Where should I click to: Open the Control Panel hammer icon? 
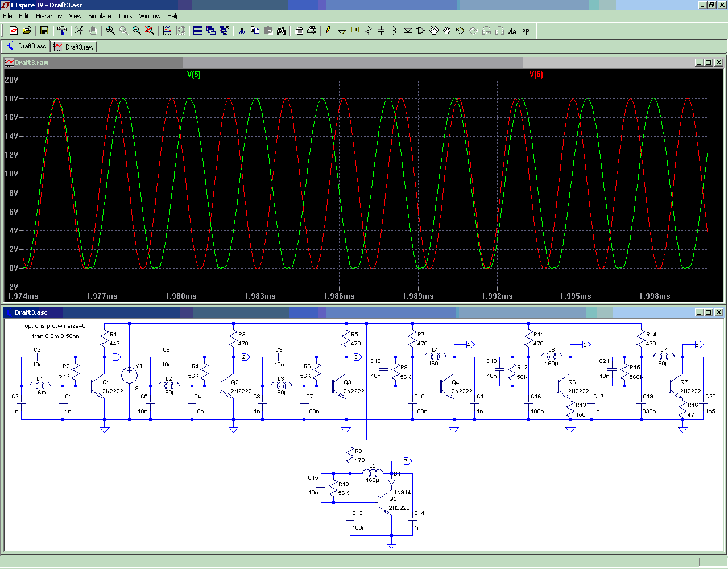pos(62,31)
